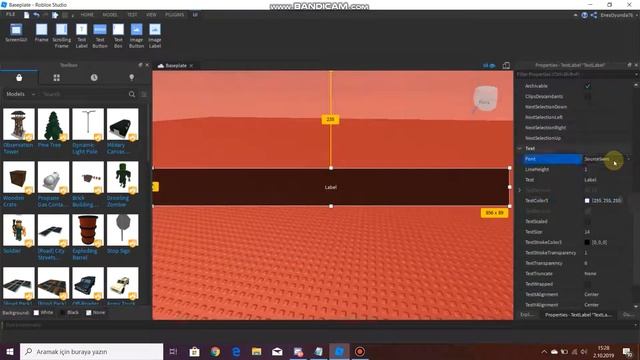Screen dimensions: 640x360
Task: Insert a Text Label element
Action: [82, 36]
